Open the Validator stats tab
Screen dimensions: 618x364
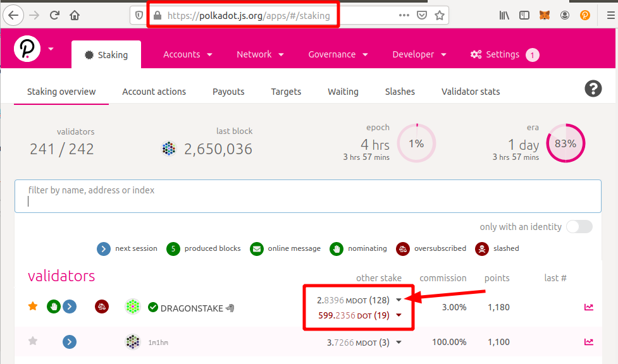pos(470,92)
